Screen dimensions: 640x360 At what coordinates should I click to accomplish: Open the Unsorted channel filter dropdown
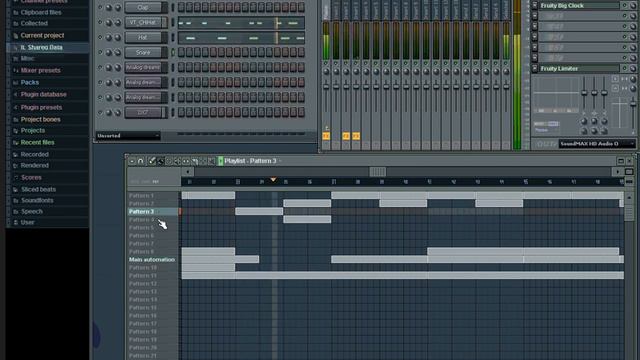[x=128, y=136]
